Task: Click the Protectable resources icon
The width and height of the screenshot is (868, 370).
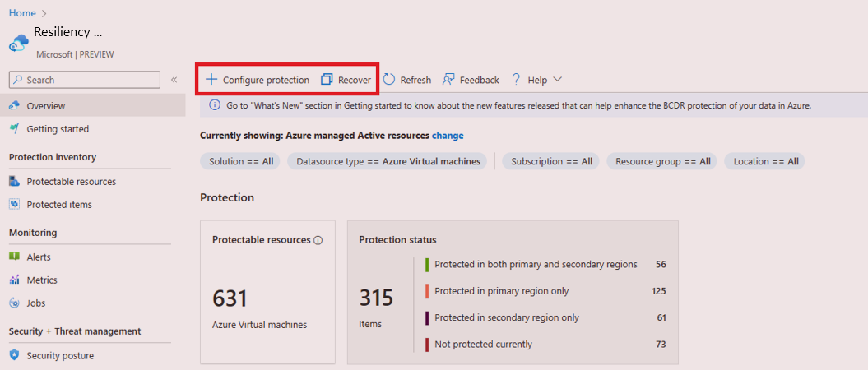Action: [15, 182]
